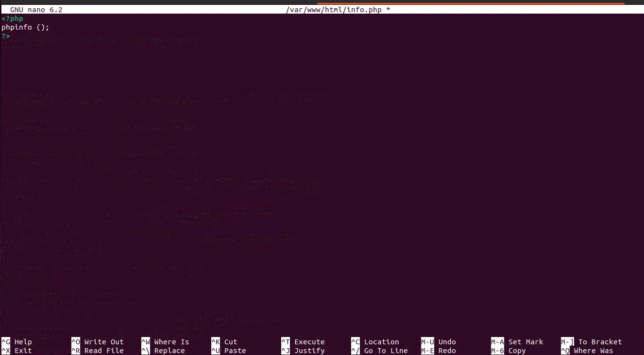Select the ^Q Where Was shortcut
644x355 pixels.
click(x=587, y=351)
